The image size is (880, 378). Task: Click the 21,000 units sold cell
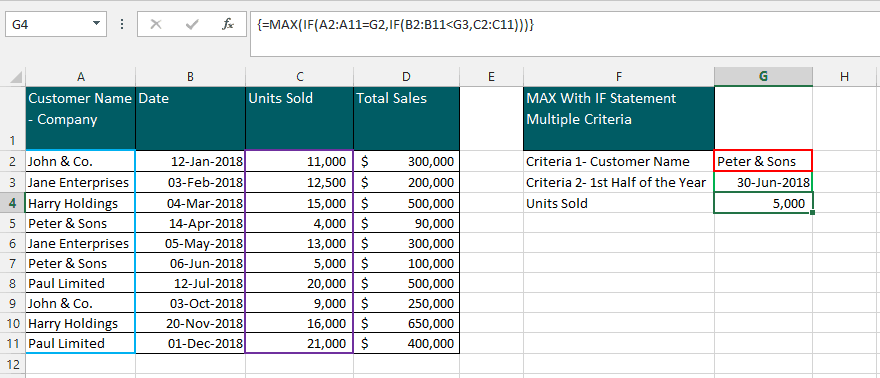click(300, 343)
